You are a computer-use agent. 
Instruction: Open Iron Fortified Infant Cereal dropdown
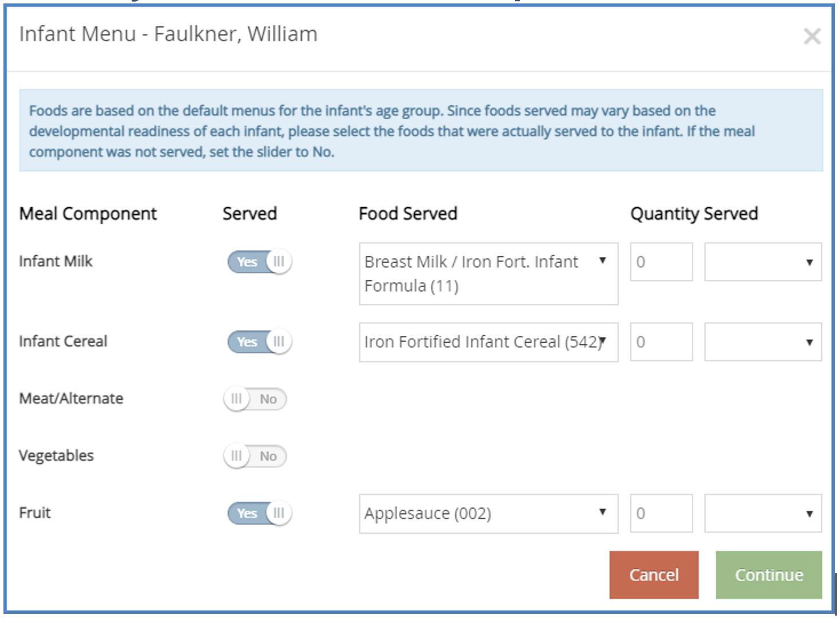tap(488, 342)
